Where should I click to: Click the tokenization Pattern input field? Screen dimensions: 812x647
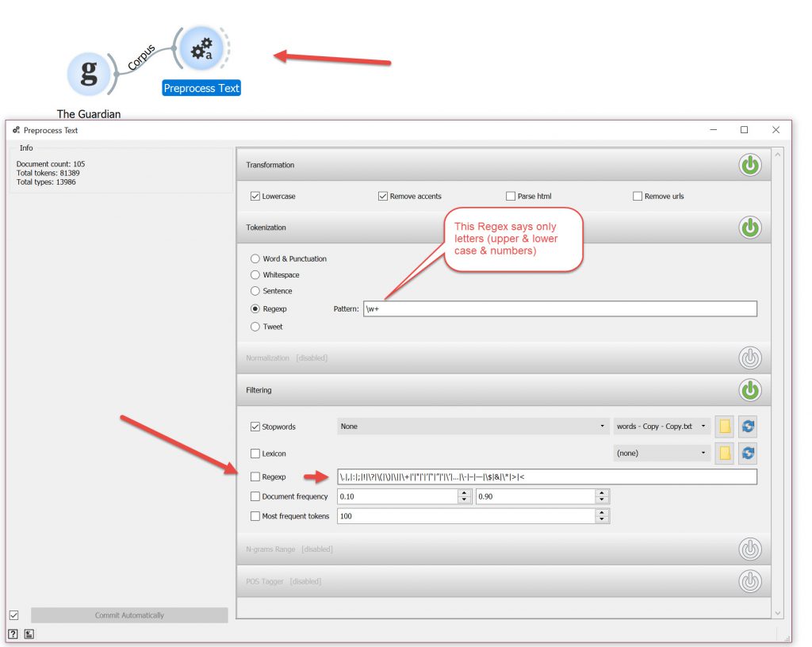(559, 309)
